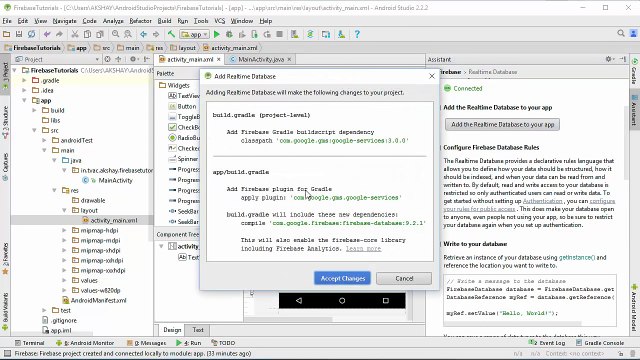640x360 pixels.
Task: Open the File menu
Action: (x=7, y=21)
